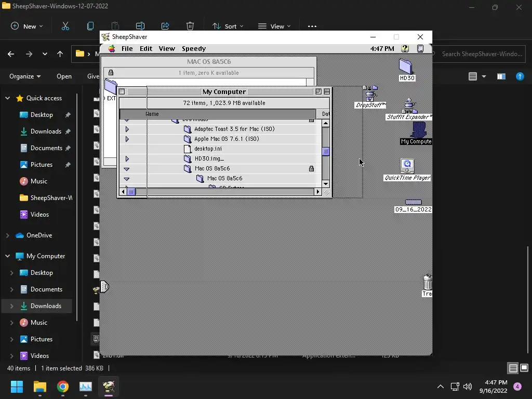Click the horizontal scroll right arrow in My Computer
The width and height of the screenshot is (532, 399).
318,192
